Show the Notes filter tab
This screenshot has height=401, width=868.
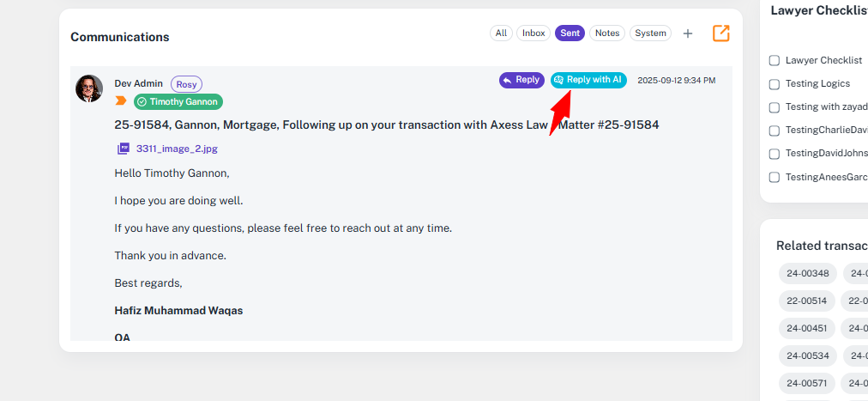tap(607, 33)
